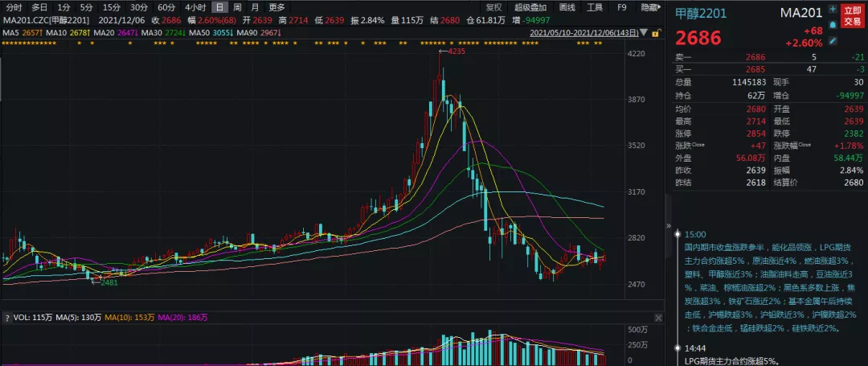Click the 2481 low price marker

click(108, 282)
